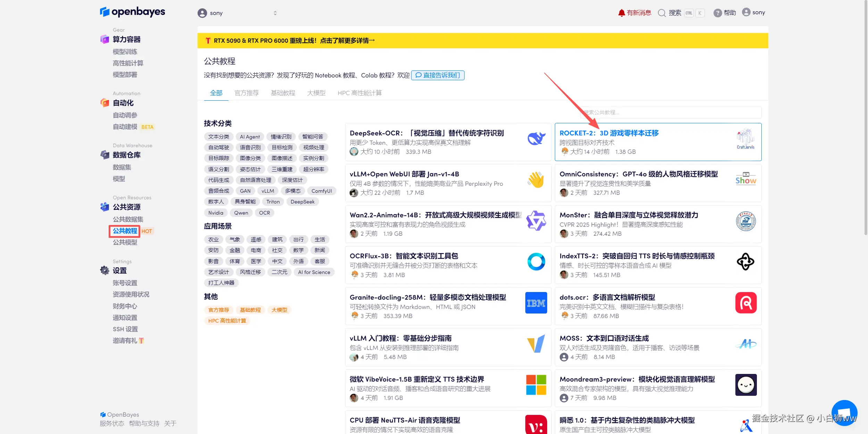Click the 算力容器 gear sidebar icon
The height and width of the screenshot is (434, 868).
pos(105,39)
